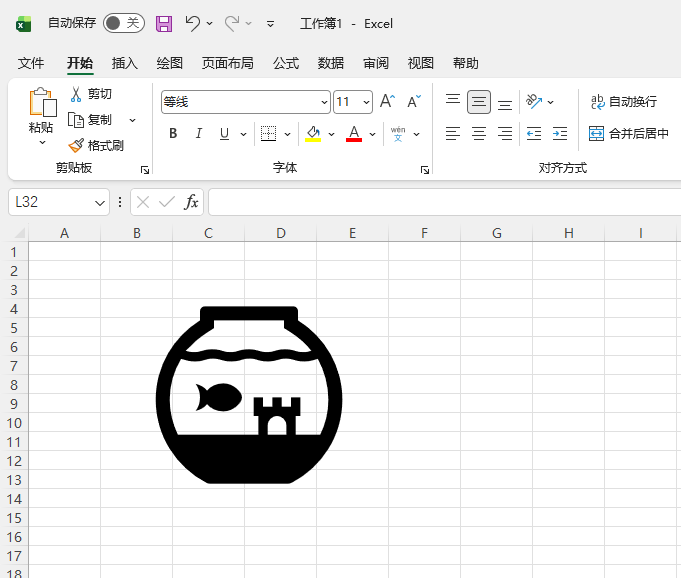Image resolution: width=681 pixels, height=578 pixels.
Task: Open the clipboard (剪贴板) dialog launcher
Action: [145, 170]
